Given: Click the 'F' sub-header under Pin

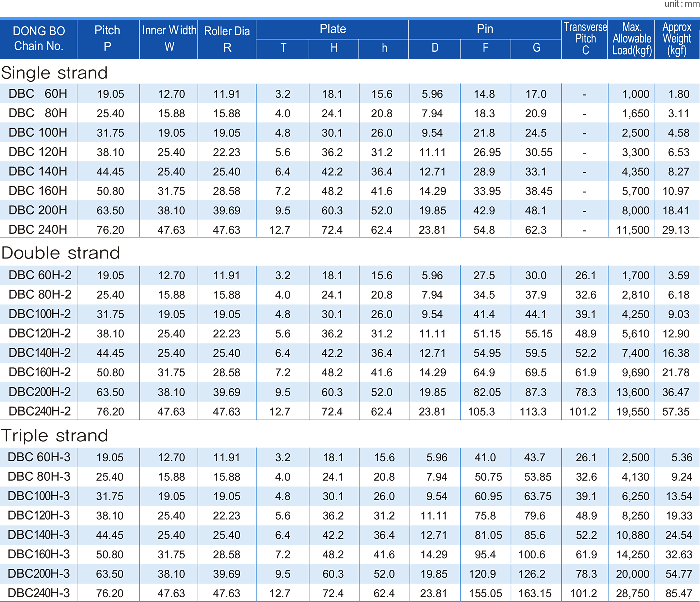Looking at the screenshot, I should coord(486,48).
